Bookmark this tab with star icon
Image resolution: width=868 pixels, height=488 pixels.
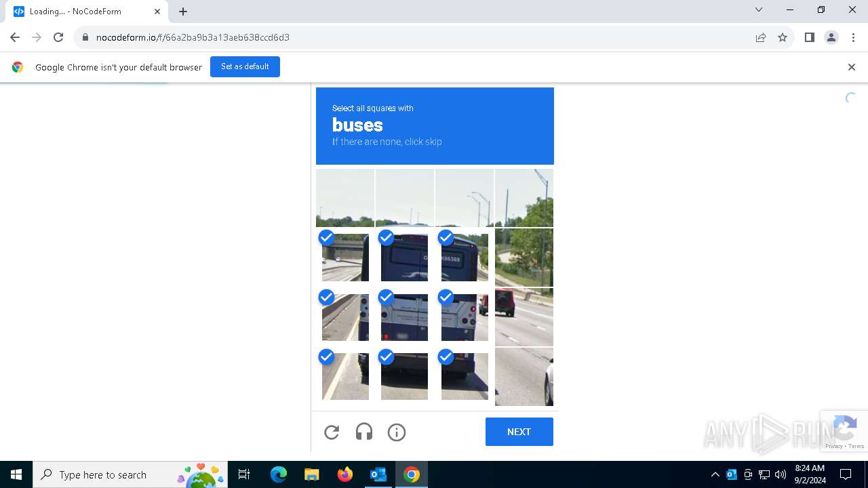click(x=783, y=37)
